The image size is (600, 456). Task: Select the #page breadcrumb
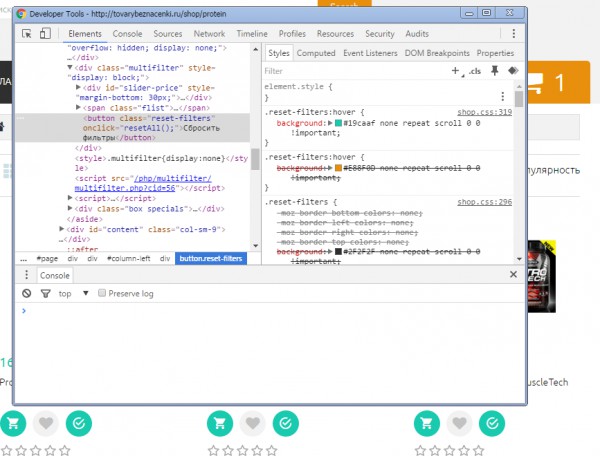coord(47,259)
